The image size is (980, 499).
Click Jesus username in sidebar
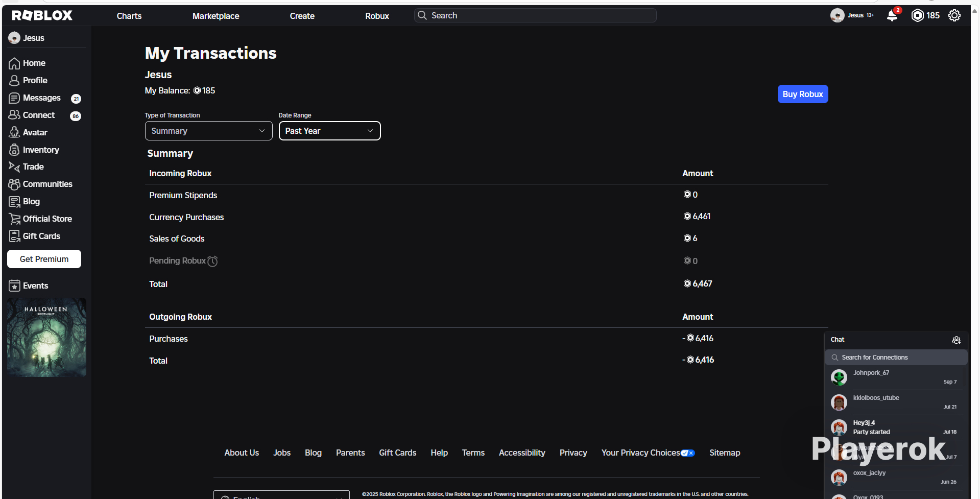pyautogui.click(x=34, y=38)
